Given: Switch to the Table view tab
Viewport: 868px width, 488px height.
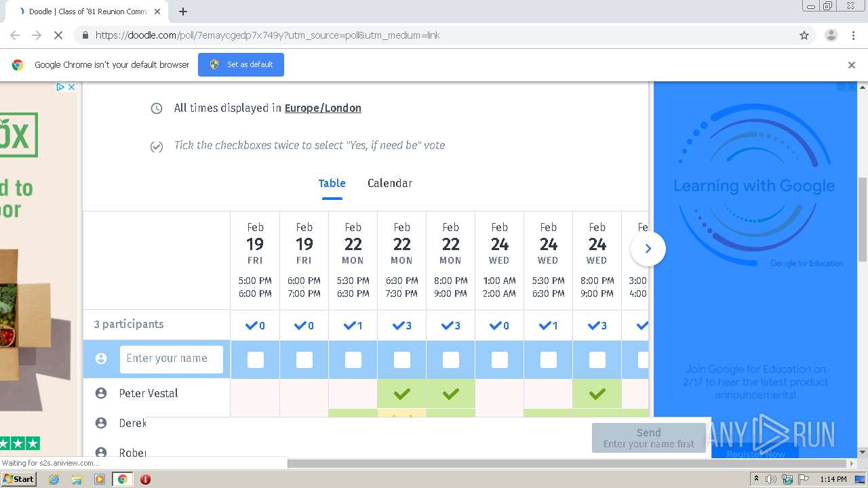Looking at the screenshot, I should click(332, 183).
